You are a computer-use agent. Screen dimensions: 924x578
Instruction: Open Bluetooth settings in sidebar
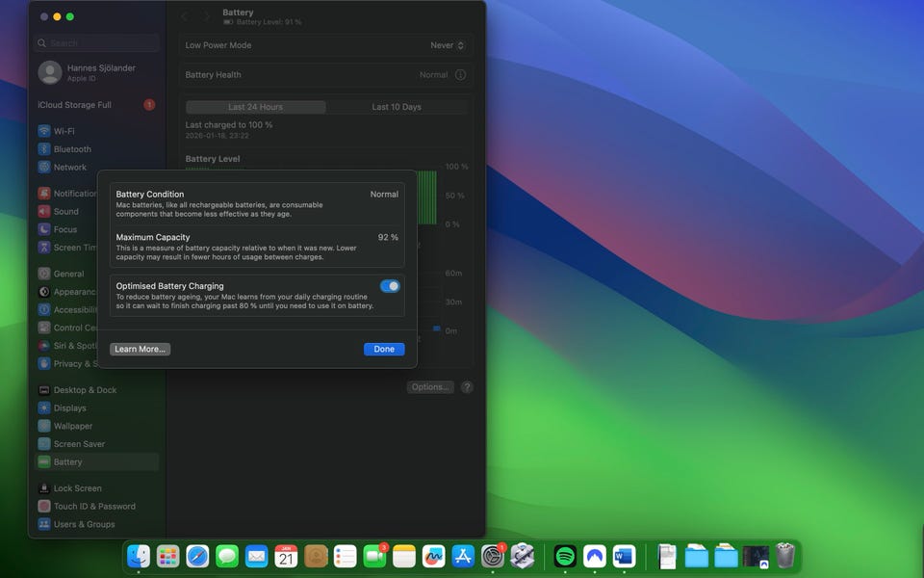72,149
